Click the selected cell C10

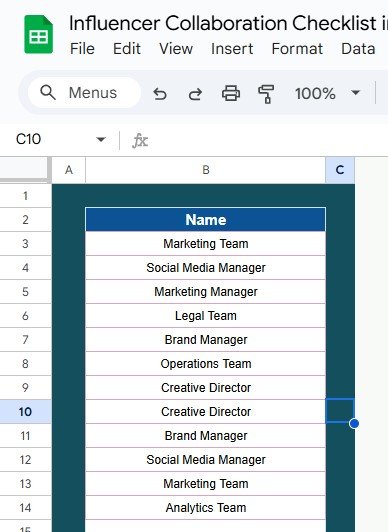pos(340,411)
